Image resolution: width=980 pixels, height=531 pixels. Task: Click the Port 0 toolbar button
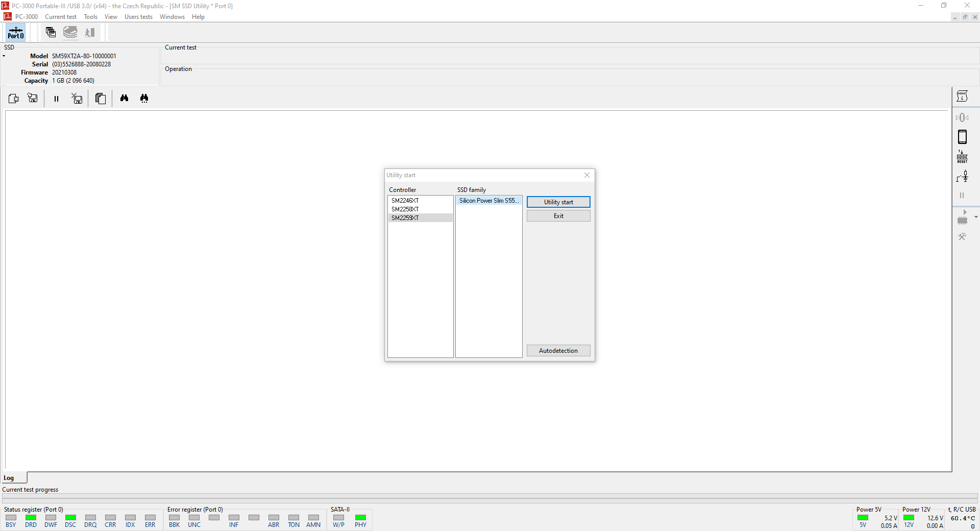tap(15, 33)
